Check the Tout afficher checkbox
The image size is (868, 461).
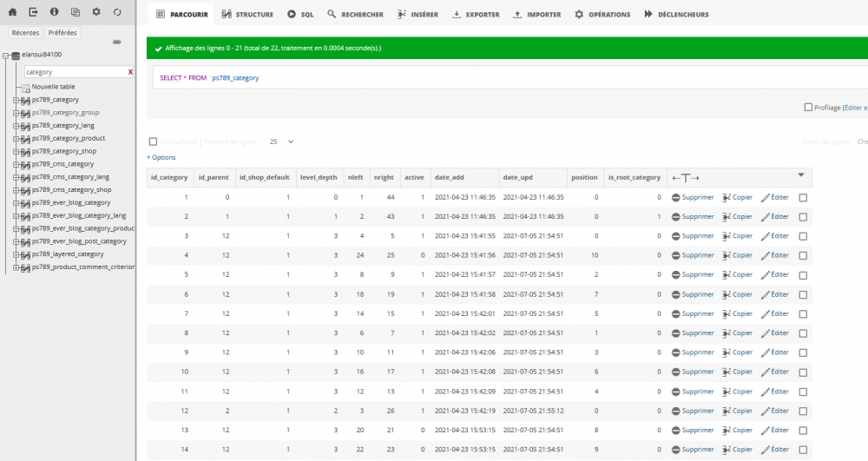(153, 142)
